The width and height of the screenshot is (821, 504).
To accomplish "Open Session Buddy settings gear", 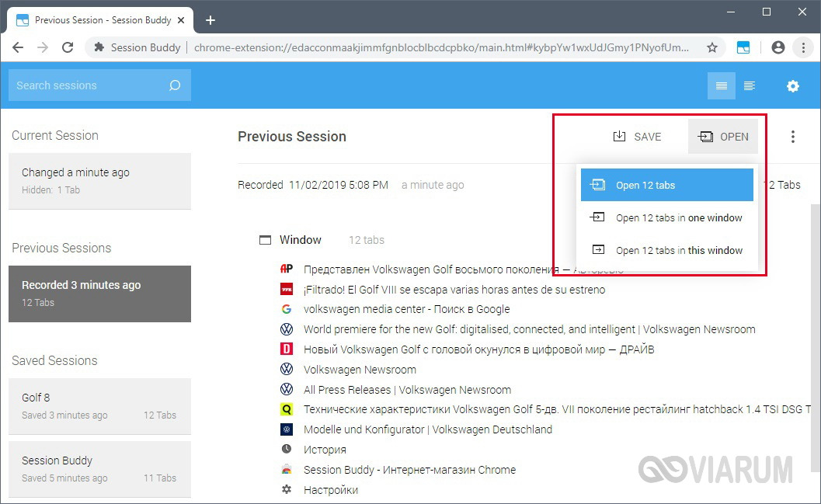I will pos(792,86).
